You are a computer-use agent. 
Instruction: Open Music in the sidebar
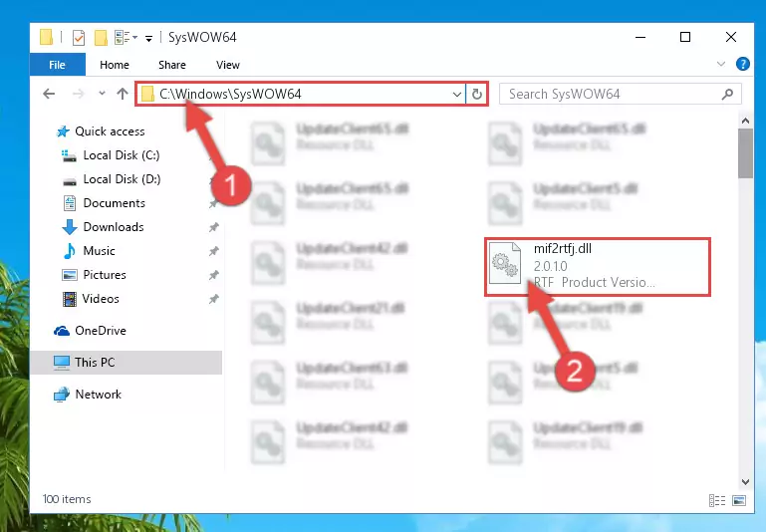(99, 251)
